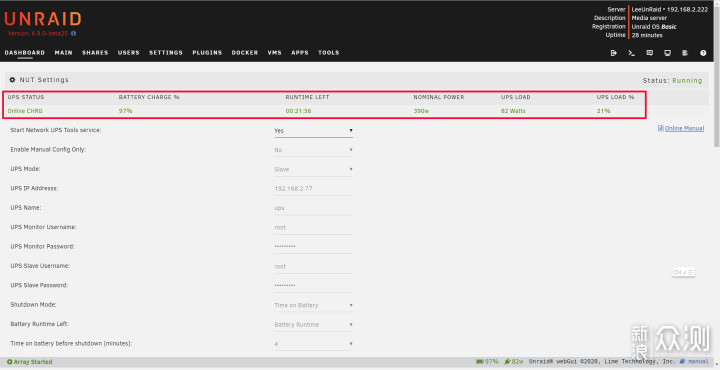Click server name 'LeeUnRaid • 192.168.2.222'
The width and height of the screenshot is (720, 370).
(x=669, y=9)
